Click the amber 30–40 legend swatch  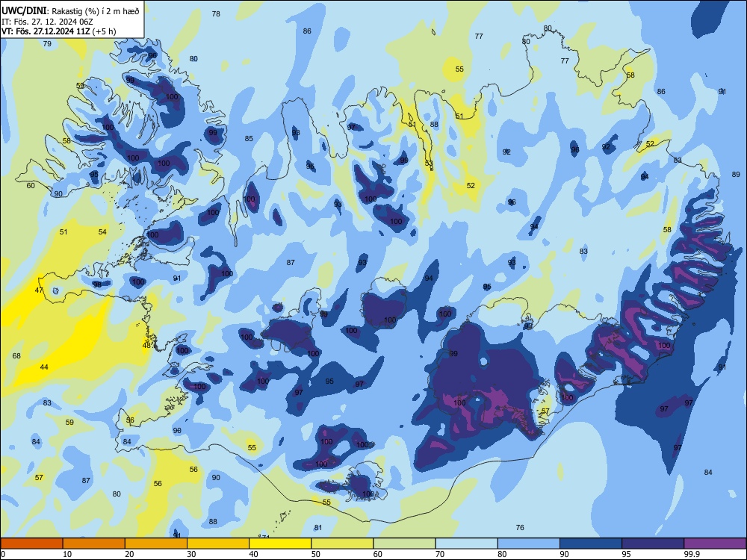[218, 544]
